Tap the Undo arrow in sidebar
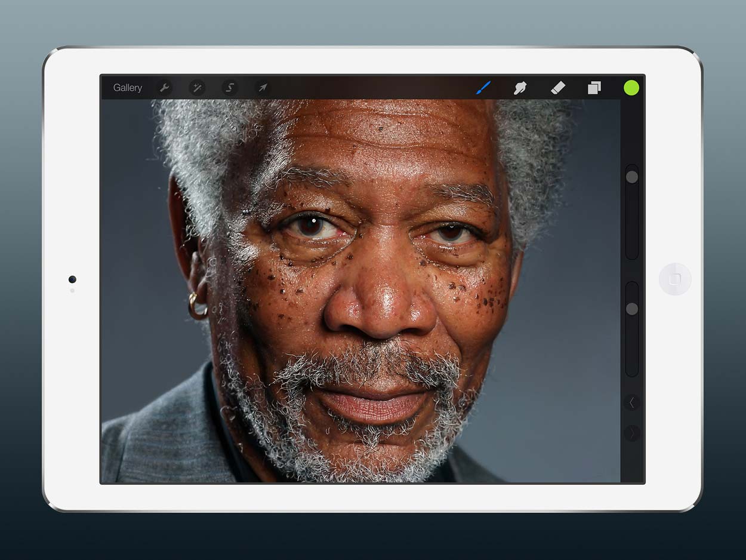This screenshot has height=560, width=746. (632, 403)
